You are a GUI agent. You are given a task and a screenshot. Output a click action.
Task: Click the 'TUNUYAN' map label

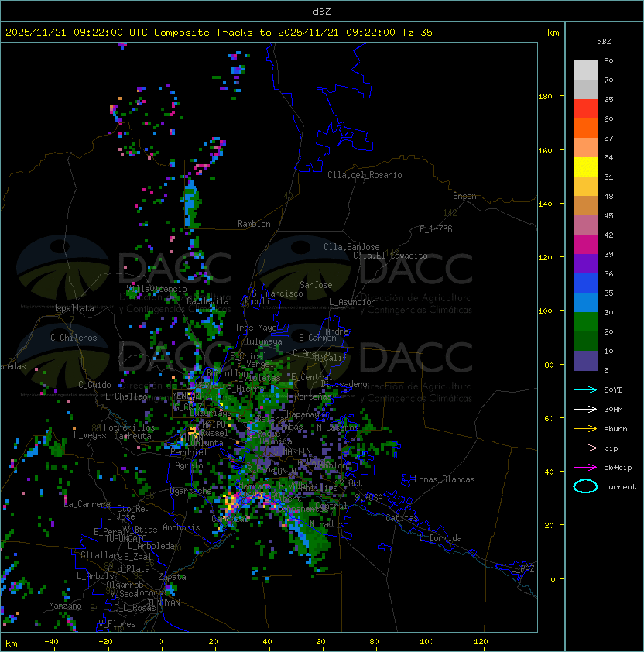164,603
